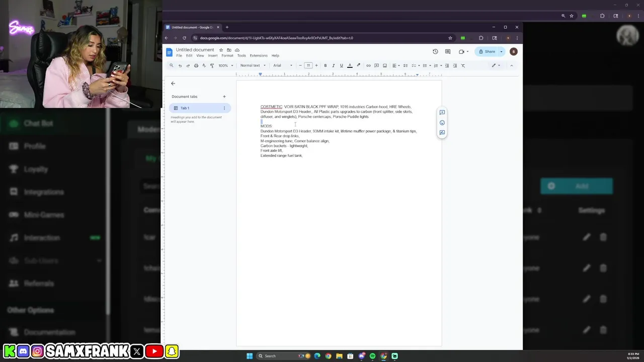The width and height of the screenshot is (644, 362).
Task: Add a new document tab
Action: click(224, 97)
